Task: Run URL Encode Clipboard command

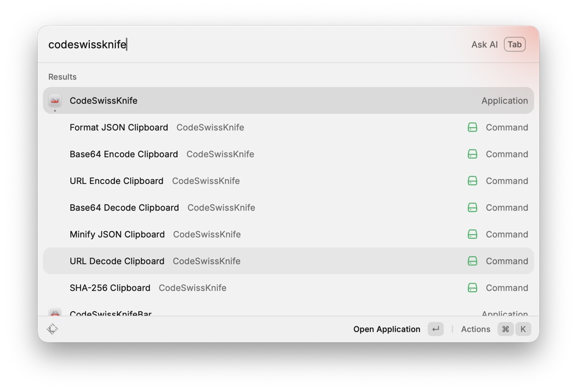Action: coord(288,181)
